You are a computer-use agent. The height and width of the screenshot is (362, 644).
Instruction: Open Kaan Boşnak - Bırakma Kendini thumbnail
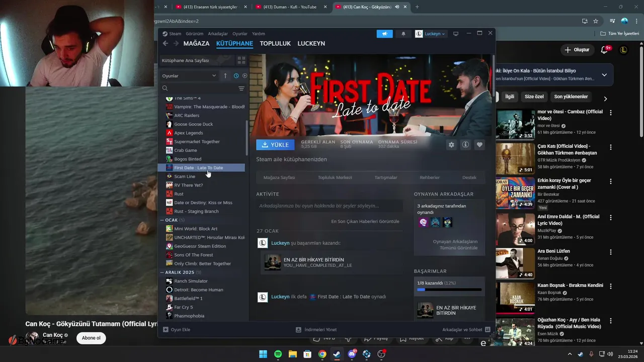pos(515,299)
